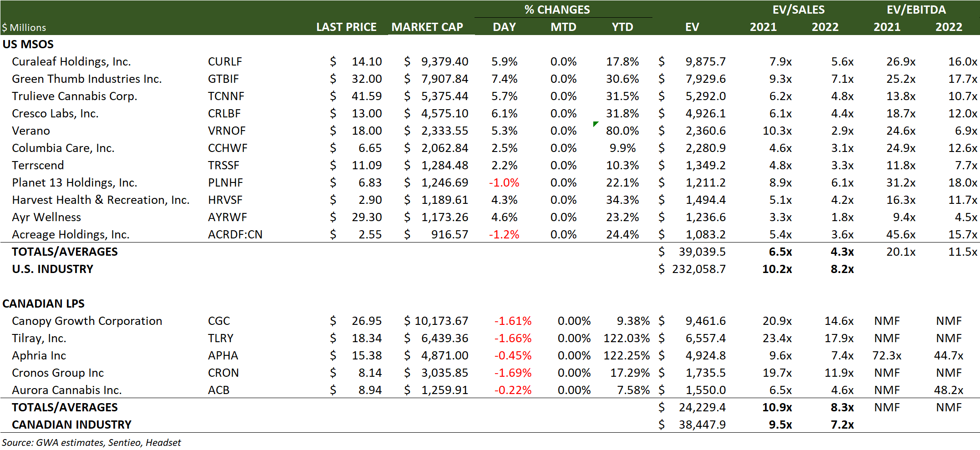
Task: Click Canadian averages 2021 EV/SALES 10.9x
Action: [x=777, y=407]
